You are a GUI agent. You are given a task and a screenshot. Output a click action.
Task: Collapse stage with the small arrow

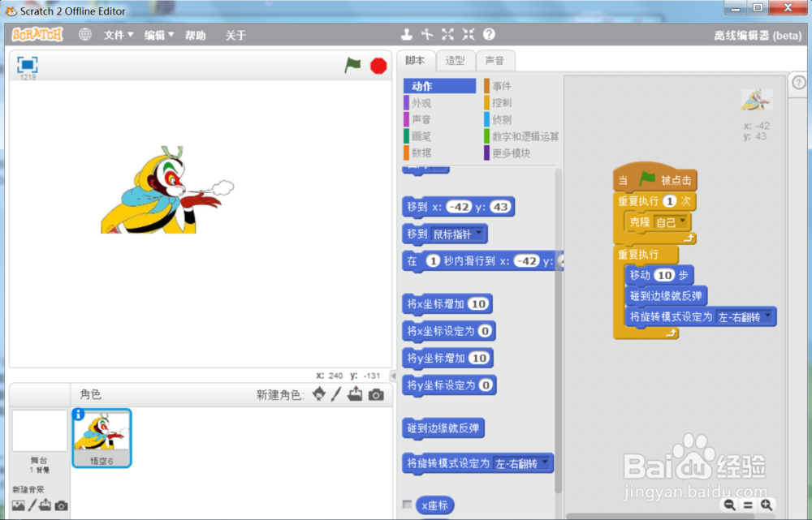click(394, 376)
